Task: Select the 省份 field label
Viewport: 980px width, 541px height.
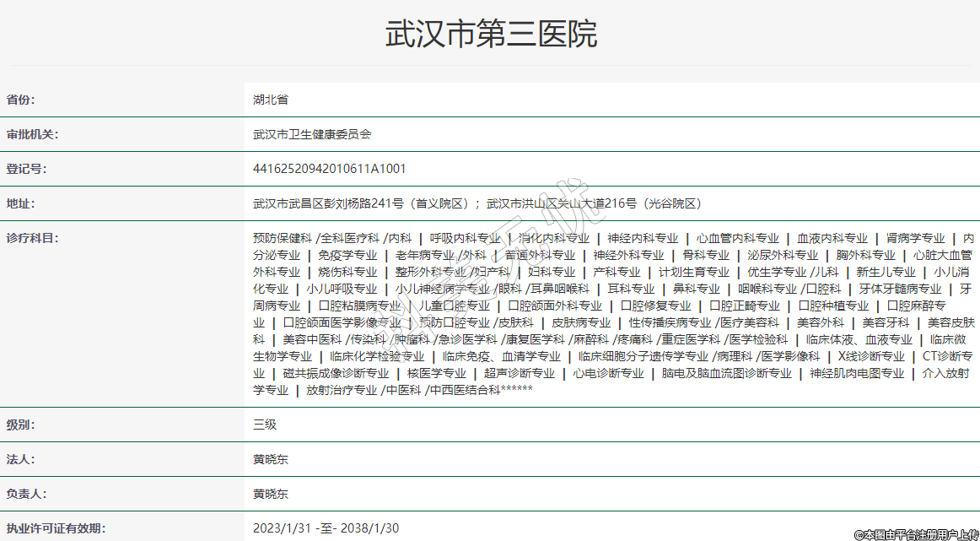Action: click(21, 100)
